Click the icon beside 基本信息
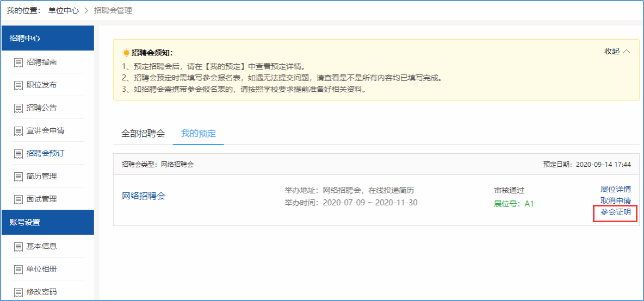Viewport: 644px width, 301px height. (18, 247)
